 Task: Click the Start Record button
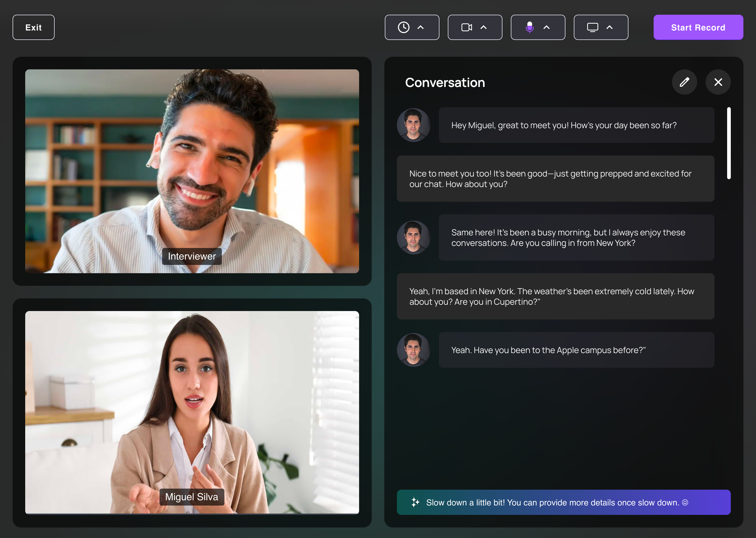(698, 28)
